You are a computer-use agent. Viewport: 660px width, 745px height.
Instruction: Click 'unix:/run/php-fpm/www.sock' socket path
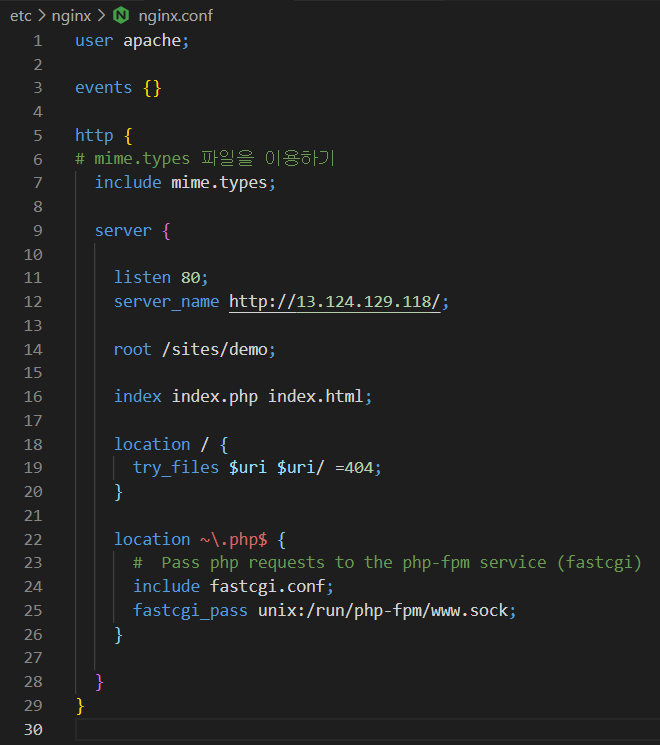[x=383, y=611]
